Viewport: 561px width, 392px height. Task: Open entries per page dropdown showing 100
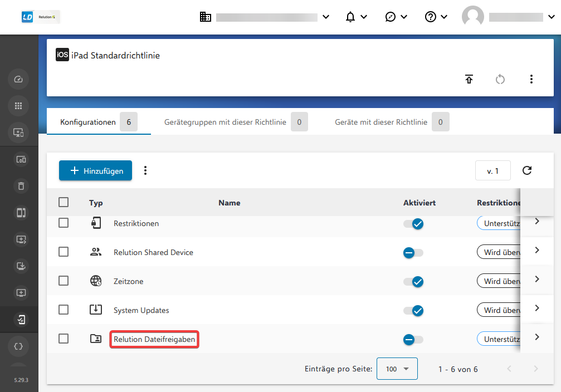[397, 369]
